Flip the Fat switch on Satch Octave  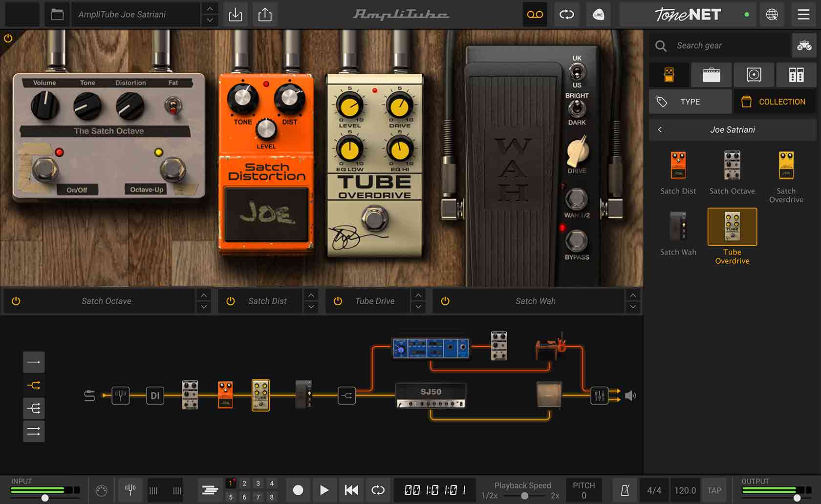pyautogui.click(x=173, y=105)
